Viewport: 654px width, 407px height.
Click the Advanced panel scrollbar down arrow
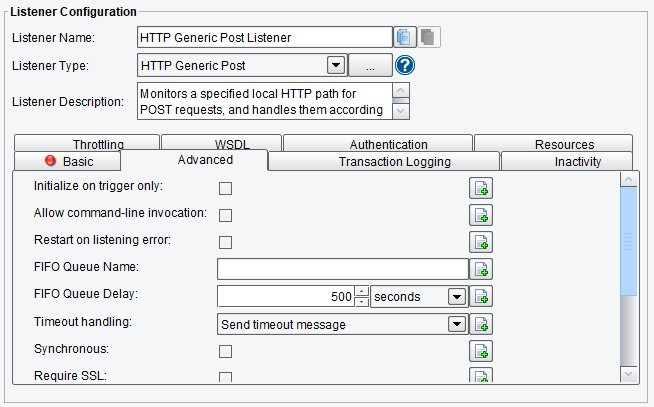click(x=629, y=374)
